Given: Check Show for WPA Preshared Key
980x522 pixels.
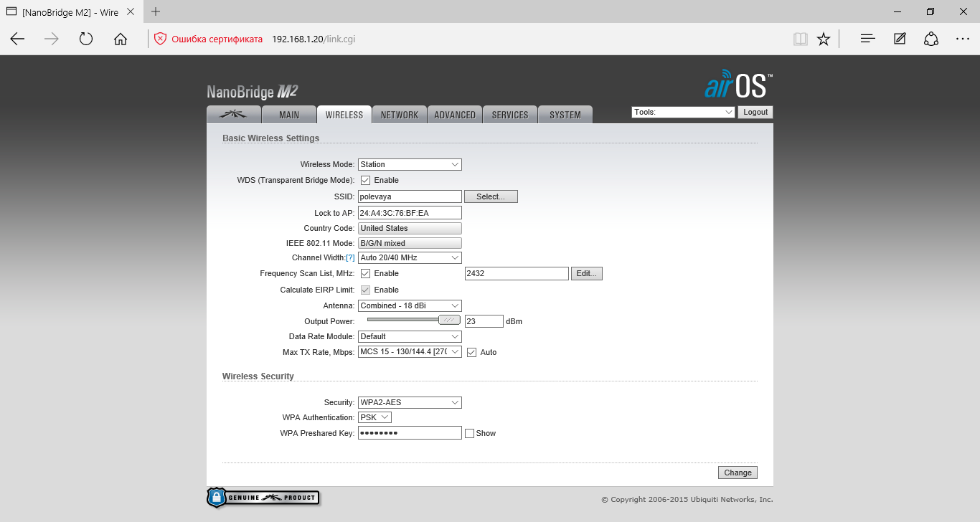Looking at the screenshot, I should tap(469, 433).
